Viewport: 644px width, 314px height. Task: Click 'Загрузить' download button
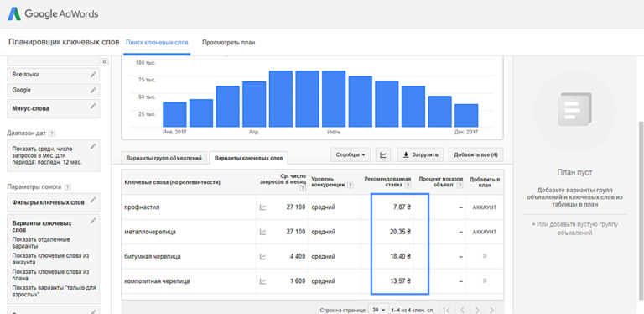(x=421, y=155)
